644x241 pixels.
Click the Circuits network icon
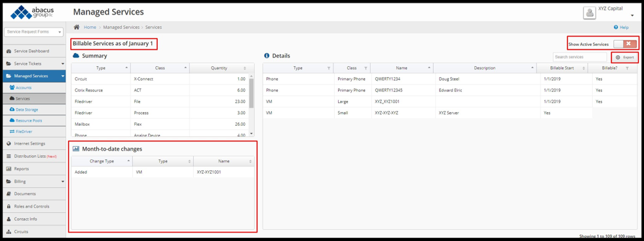9,232
